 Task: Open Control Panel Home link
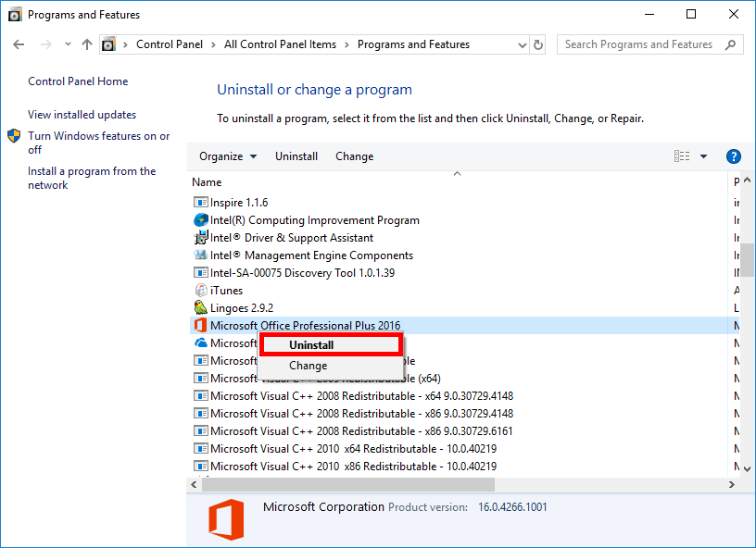(78, 81)
